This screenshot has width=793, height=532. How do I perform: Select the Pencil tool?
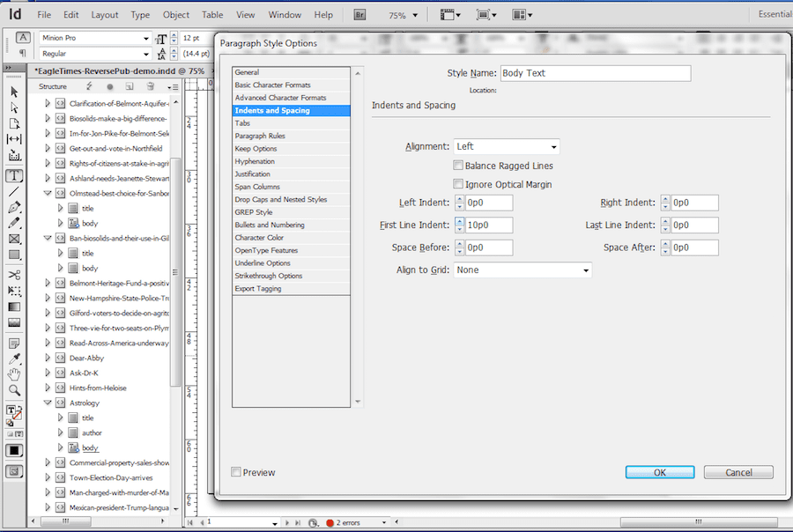pyautogui.click(x=14, y=223)
